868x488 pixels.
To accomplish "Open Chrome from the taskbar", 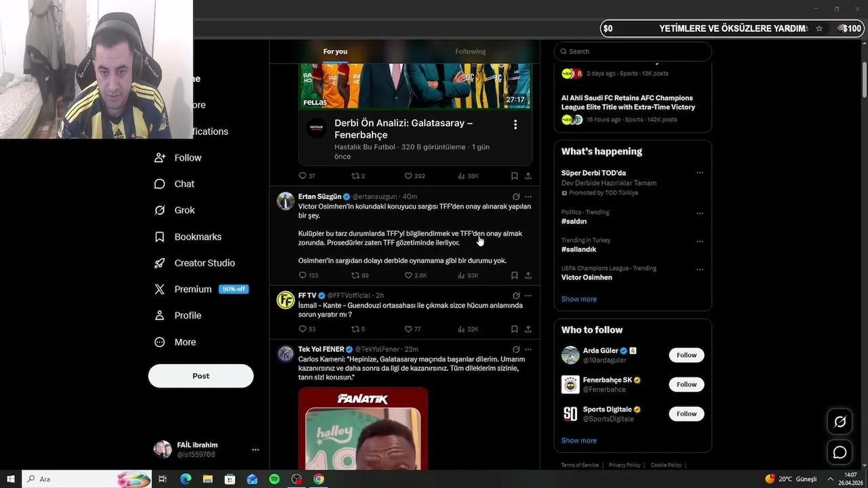I will [319, 479].
